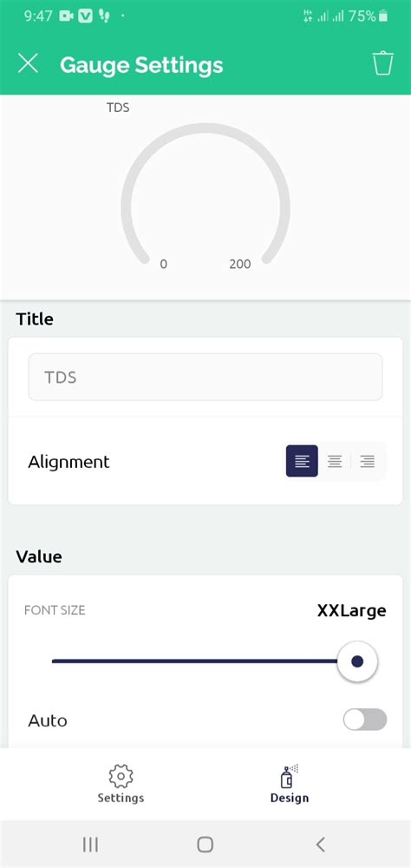This screenshot has height=868, width=411.
Task: Switch to the Design tab label
Action: [290, 798]
